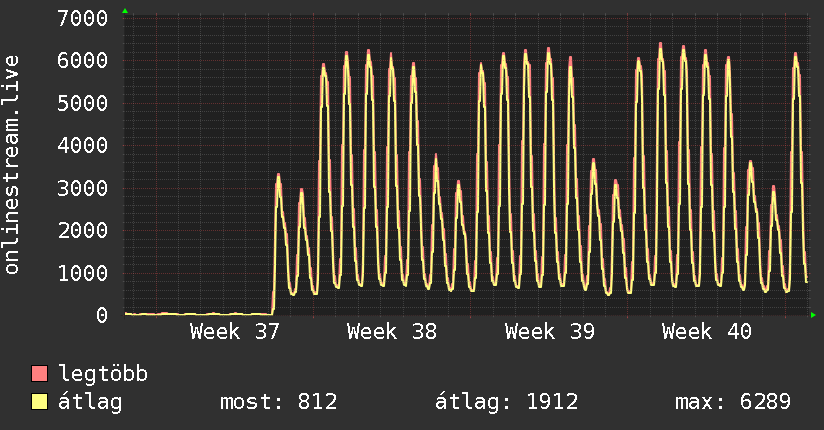Click the 5000 y-axis label
The height and width of the screenshot is (430, 824).
pos(83,103)
